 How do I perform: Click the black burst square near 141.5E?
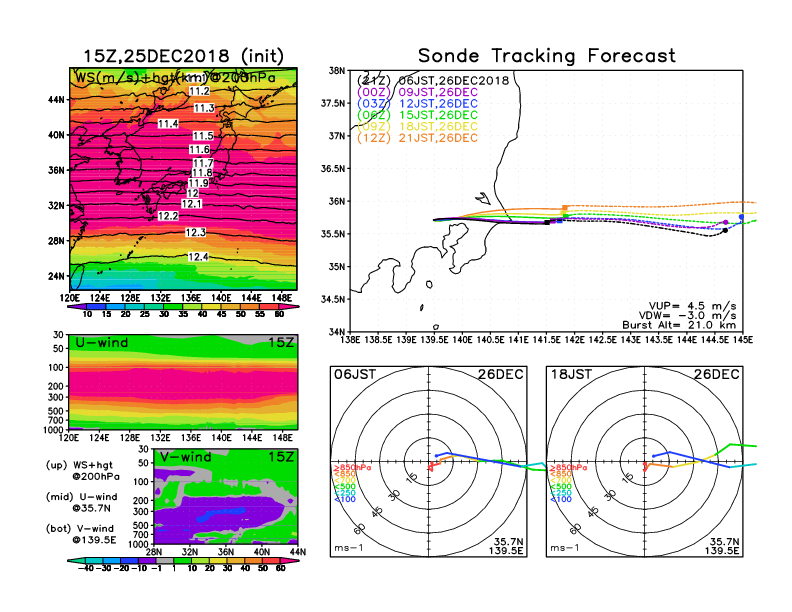click(x=547, y=222)
